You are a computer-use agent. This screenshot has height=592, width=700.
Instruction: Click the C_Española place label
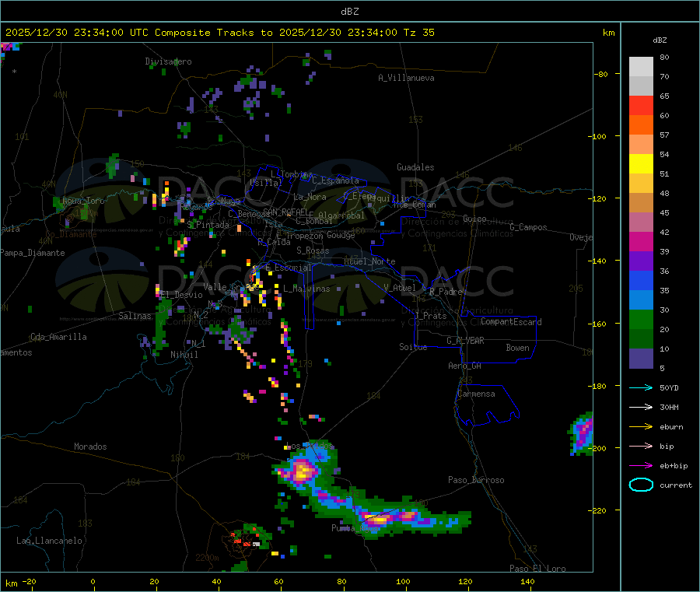click(x=335, y=180)
